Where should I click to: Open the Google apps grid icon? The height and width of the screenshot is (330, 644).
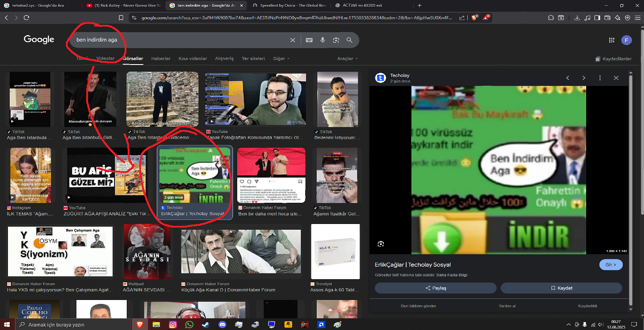(612, 40)
